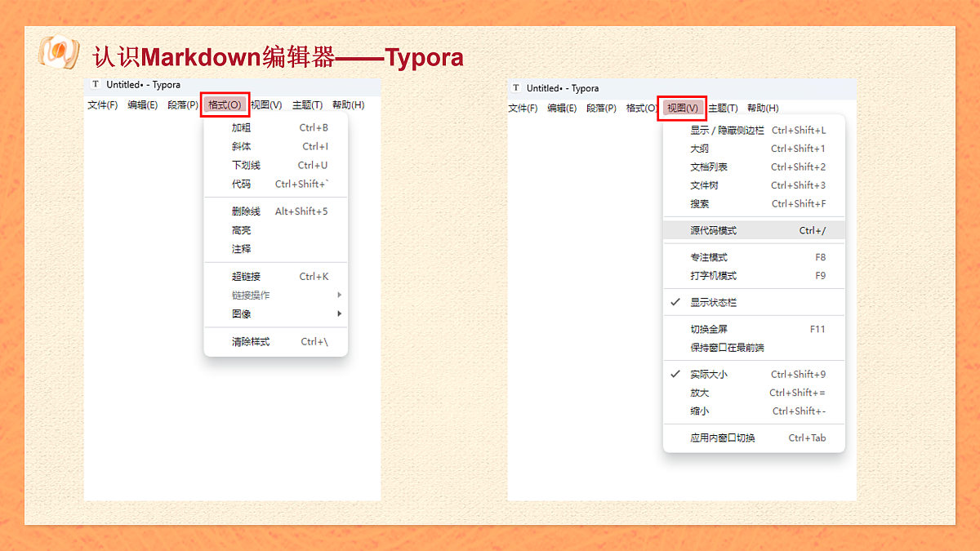Open 帮助(H) menu in left window
Viewport: 980px width, 551px height.
(x=348, y=105)
